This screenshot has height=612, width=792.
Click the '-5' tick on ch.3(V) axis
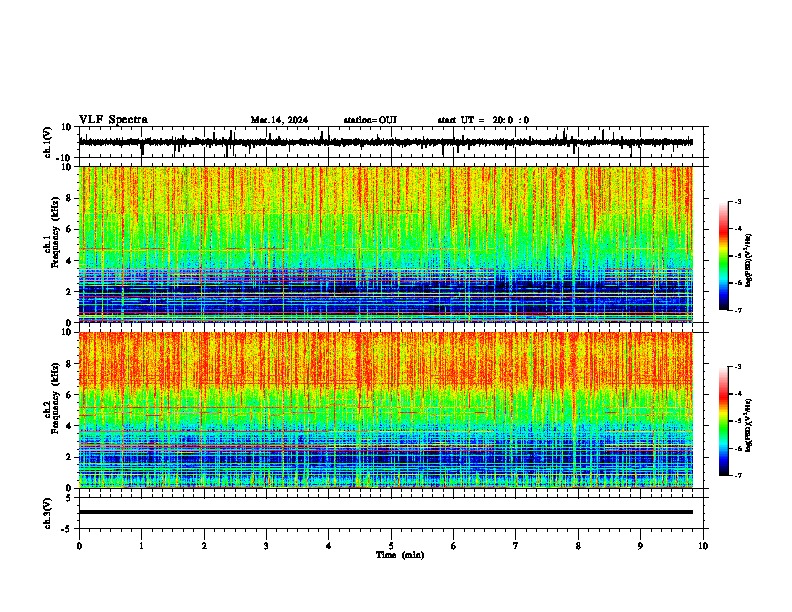[67, 529]
